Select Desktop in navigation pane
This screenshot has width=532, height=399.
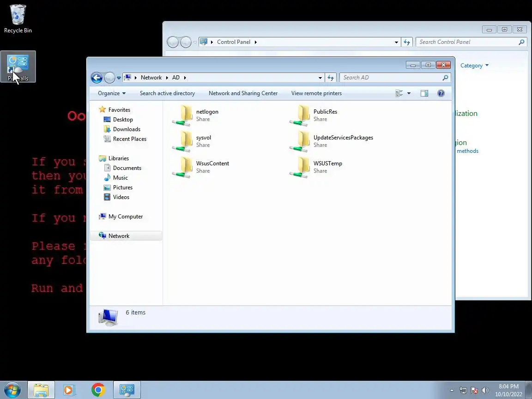point(123,120)
